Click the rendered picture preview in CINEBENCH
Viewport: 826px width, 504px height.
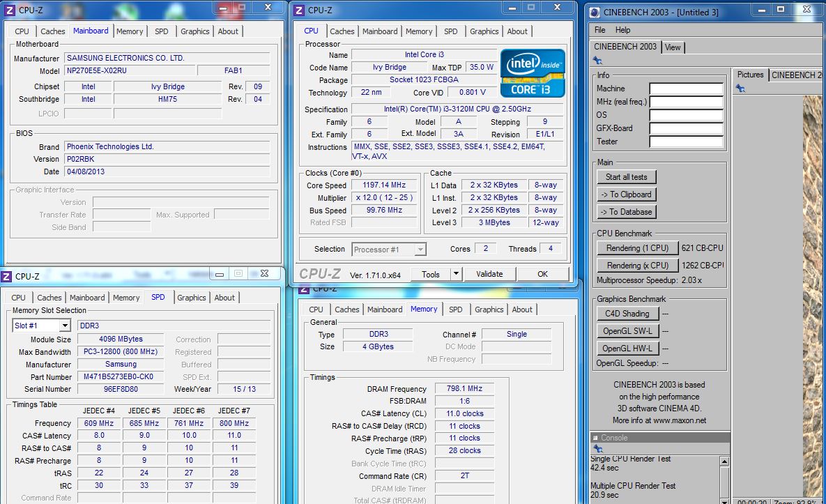pos(813,295)
